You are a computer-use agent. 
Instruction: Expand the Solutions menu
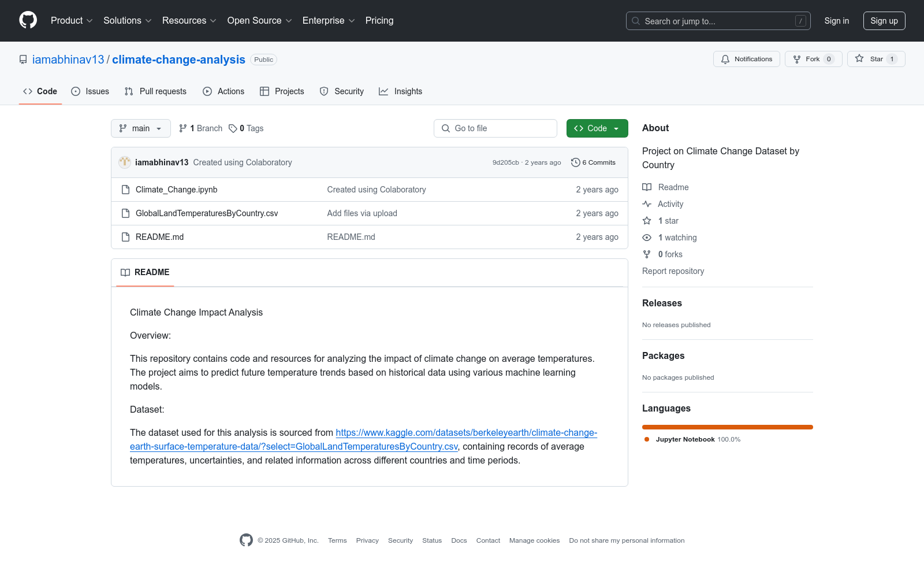[128, 21]
